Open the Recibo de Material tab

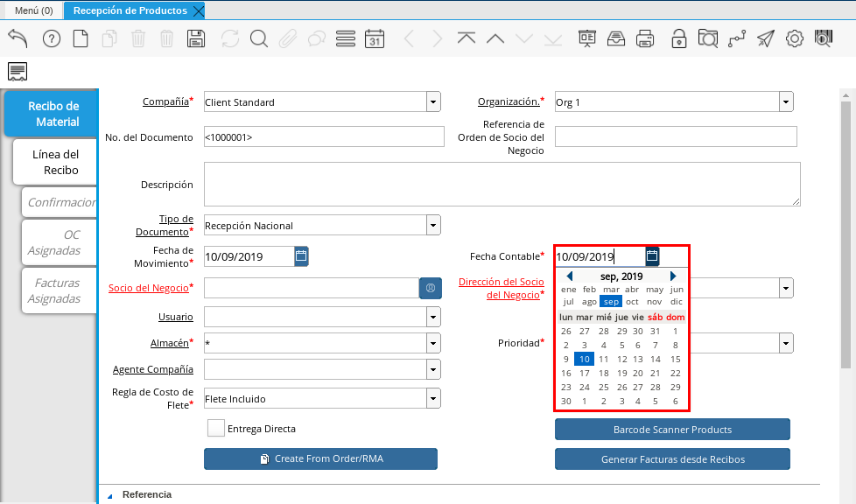point(51,114)
